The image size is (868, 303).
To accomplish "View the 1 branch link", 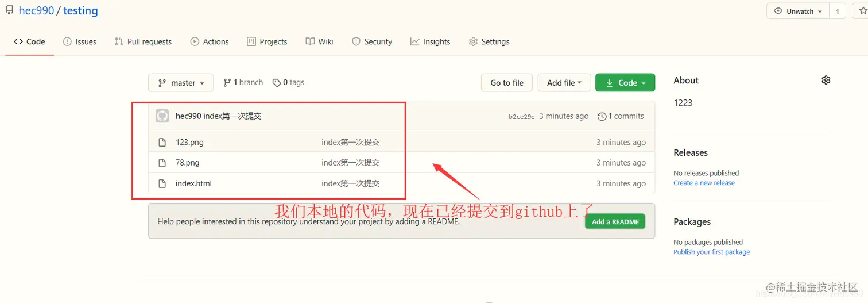I will (x=243, y=83).
